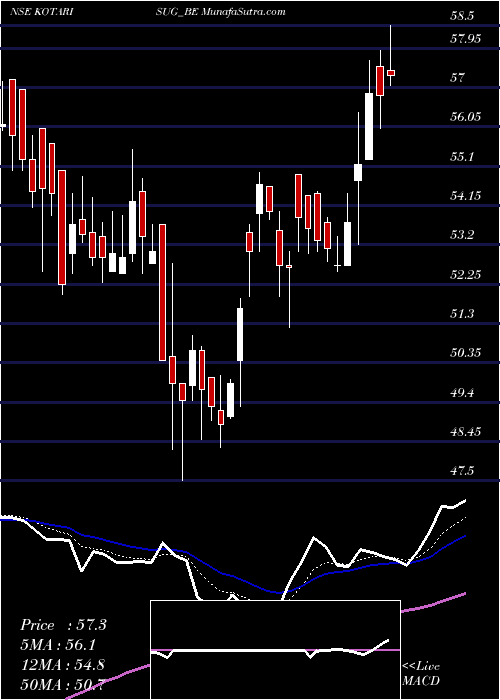Click the 53.2 price axis label

tap(462, 235)
